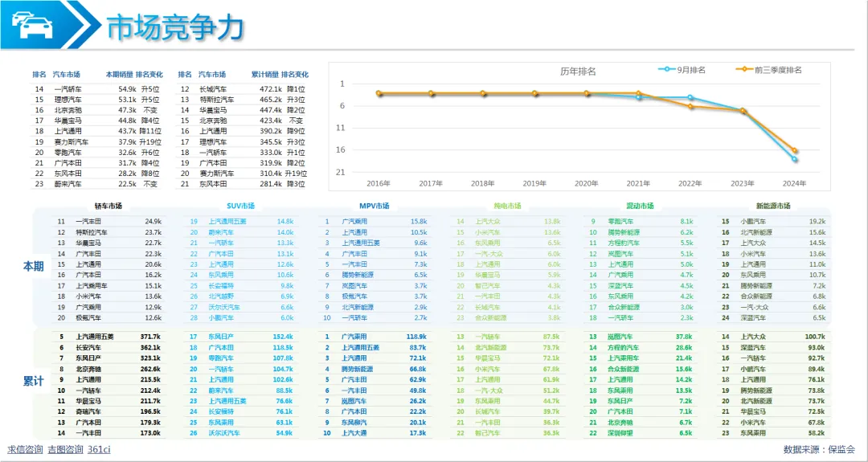Select the 混动市场 column header
The width and height of the screenshot is (868, 462).
(640, 206)
